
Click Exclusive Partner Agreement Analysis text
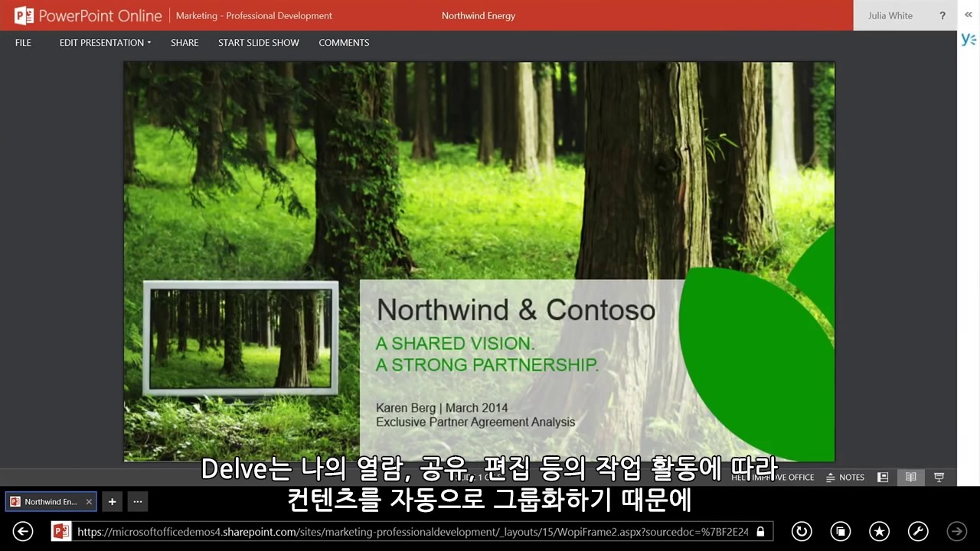point(475,422)
